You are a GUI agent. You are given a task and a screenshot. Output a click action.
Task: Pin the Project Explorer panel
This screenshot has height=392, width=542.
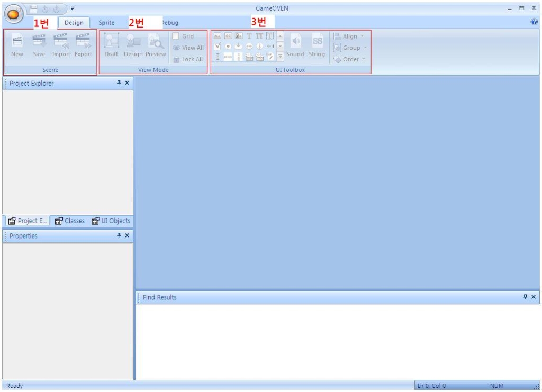click(x=119, y=83)
